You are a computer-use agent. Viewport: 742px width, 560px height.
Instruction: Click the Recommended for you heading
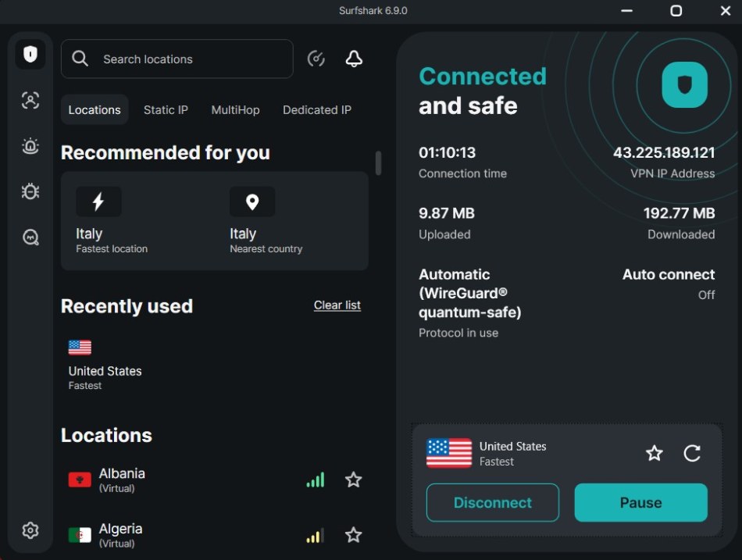(x=165, y=153)
